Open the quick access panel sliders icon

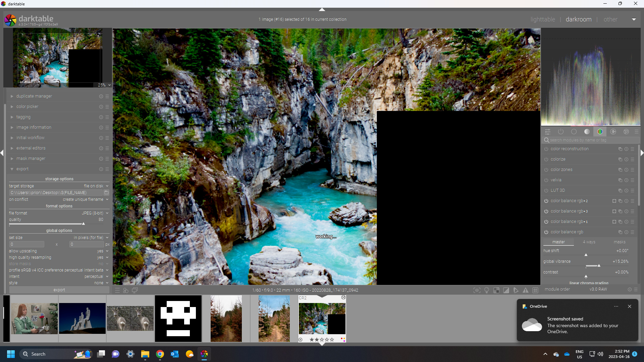point(548,132)
